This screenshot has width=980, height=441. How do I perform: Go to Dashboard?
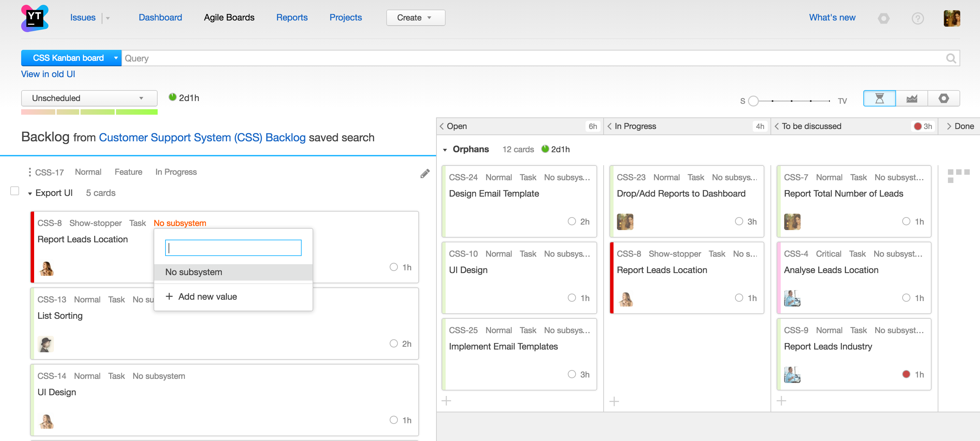click(160, 17)
